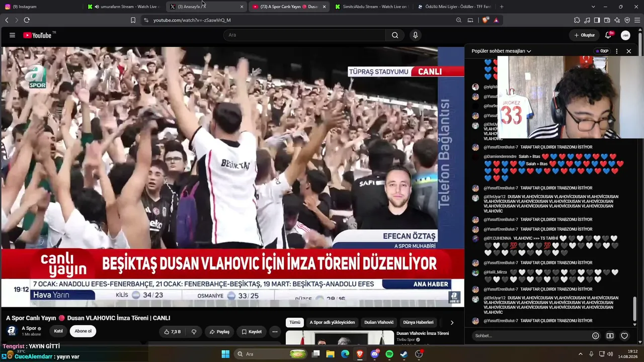
Task: Open Spotify from the taskbar
Action: [389, 354]
